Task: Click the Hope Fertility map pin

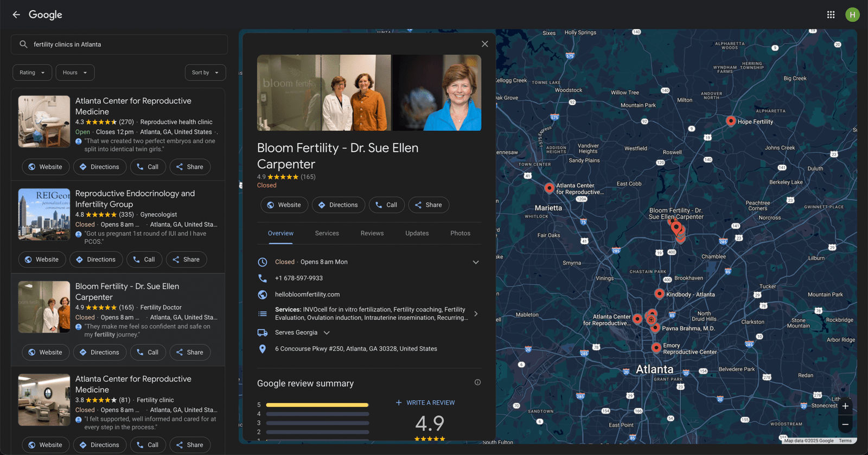Action: pyautogui.click(x=731, y=121)
